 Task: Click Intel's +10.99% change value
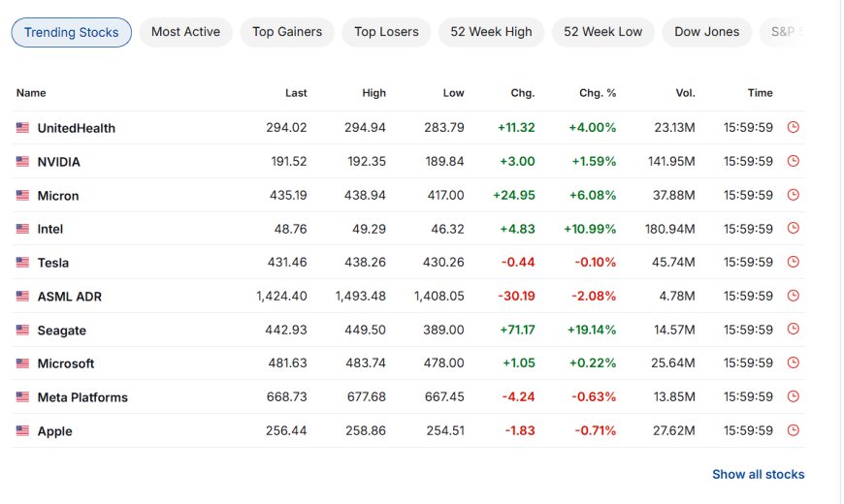pyautogui.click(x=590, y=229)
